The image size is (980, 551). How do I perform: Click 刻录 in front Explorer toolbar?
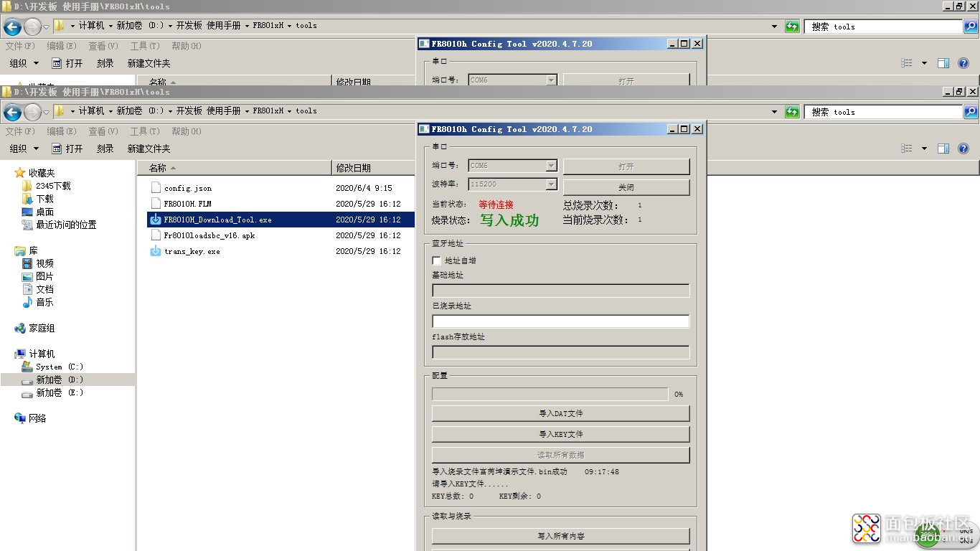point(105,149)
